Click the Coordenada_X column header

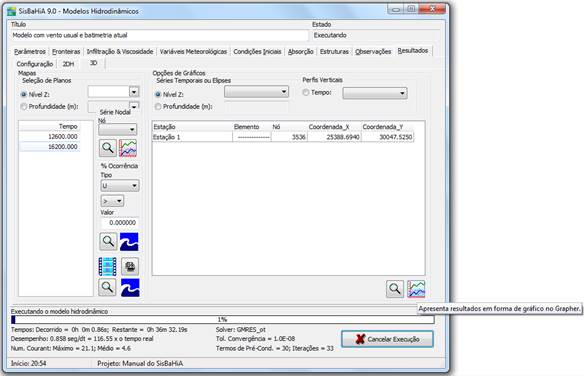click(334, 127)
